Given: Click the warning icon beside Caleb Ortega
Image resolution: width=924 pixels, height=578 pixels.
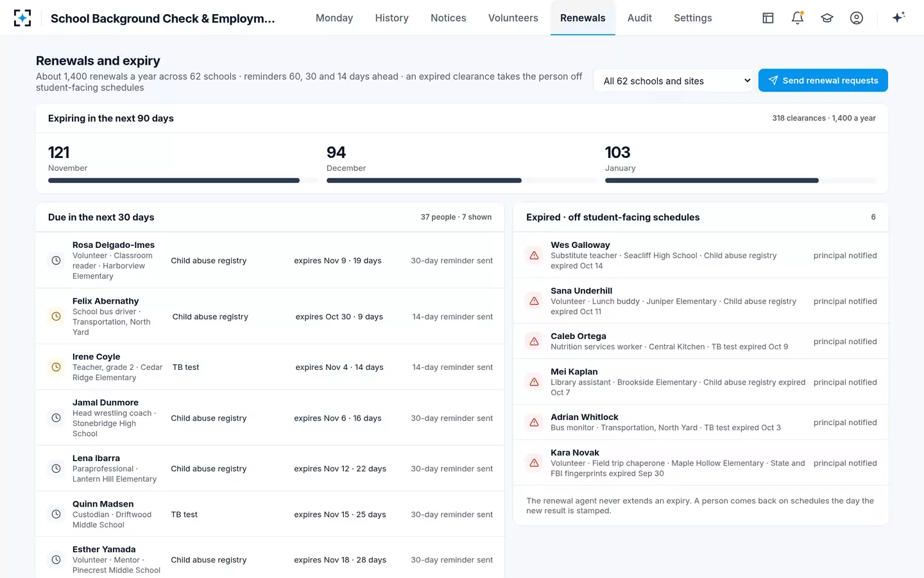Looking at the screenshot, I should 534,342.
